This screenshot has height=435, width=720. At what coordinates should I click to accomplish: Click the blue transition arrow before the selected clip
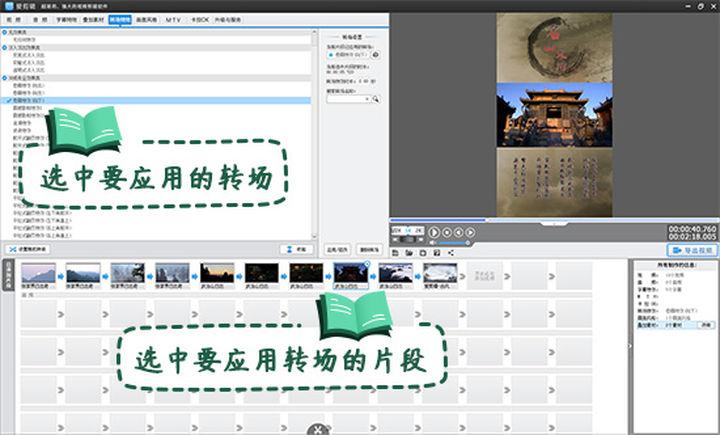point(328,277)
